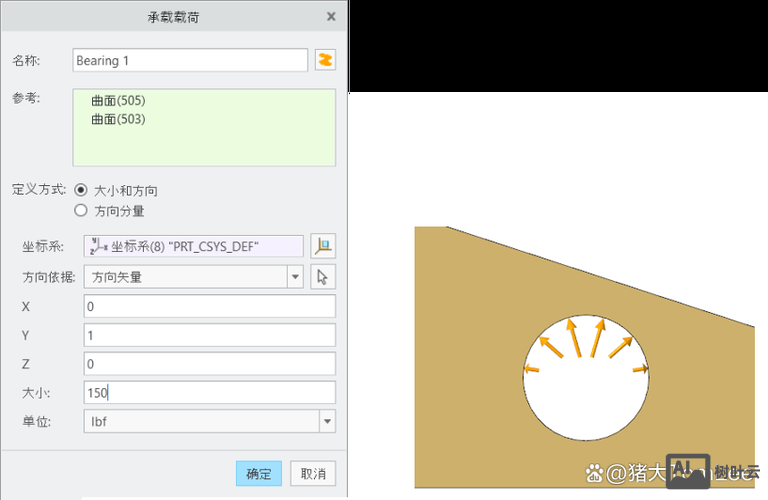Click the 名称 field containing Bearing 1
The width and height of the screenshot is (768, 500).
189,61
